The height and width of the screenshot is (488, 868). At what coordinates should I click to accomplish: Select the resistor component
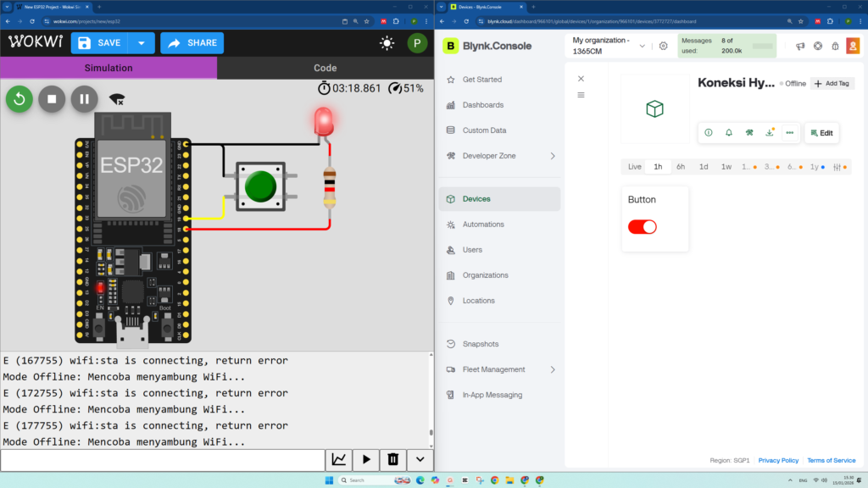tap(330, 187)
